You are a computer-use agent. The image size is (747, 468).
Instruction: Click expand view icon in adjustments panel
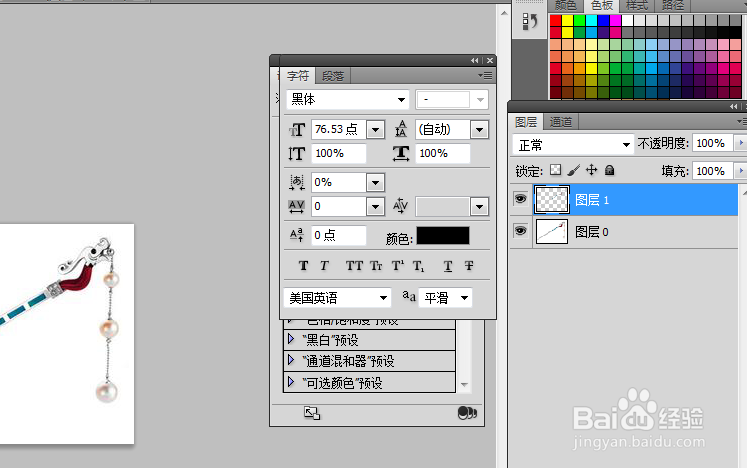pos(312,413)
